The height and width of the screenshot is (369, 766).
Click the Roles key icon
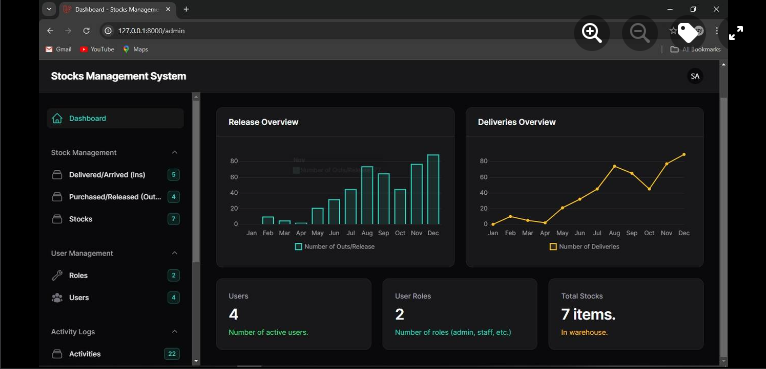[57, 275]
